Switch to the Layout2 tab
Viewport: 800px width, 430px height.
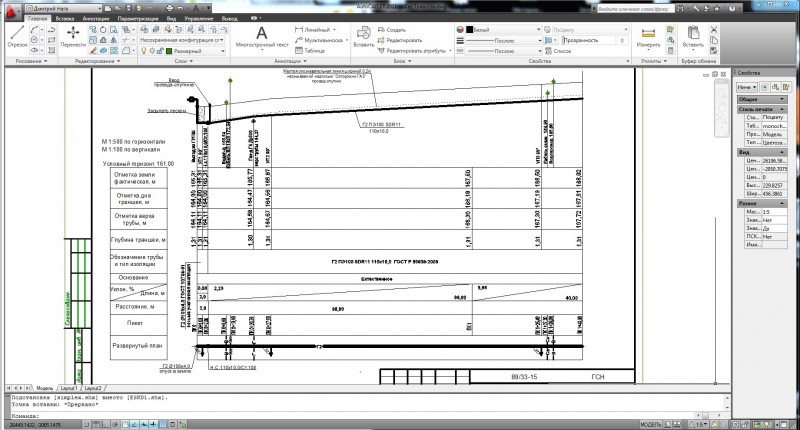point(93,388)
